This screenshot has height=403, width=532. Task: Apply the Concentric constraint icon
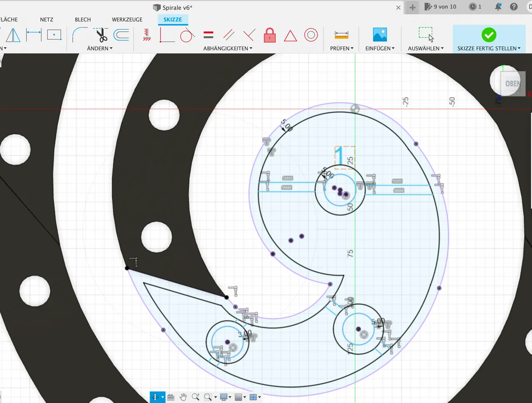tap(311, 35)
